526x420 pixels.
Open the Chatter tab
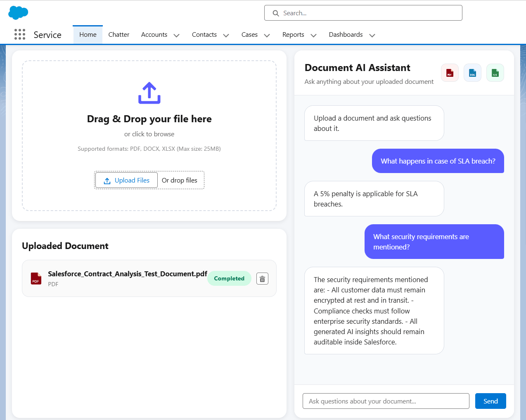(x=119, y=35)
